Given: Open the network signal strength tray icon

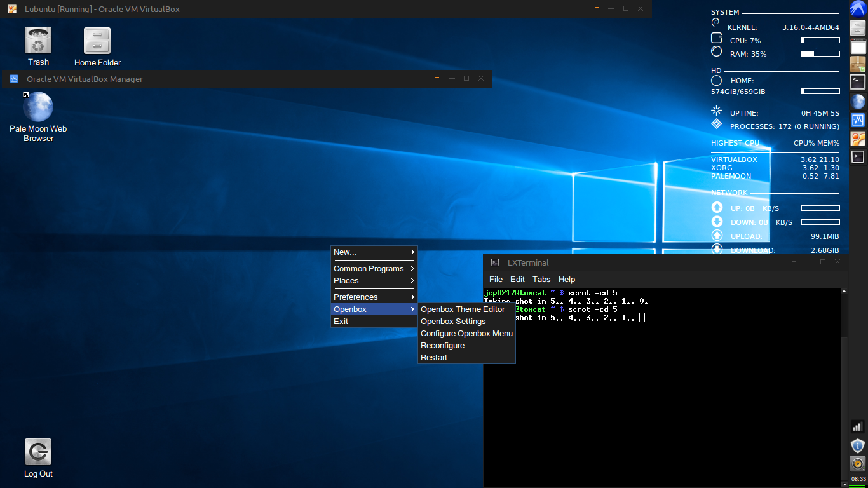Looking at the screenshot, I should [858, 427].
